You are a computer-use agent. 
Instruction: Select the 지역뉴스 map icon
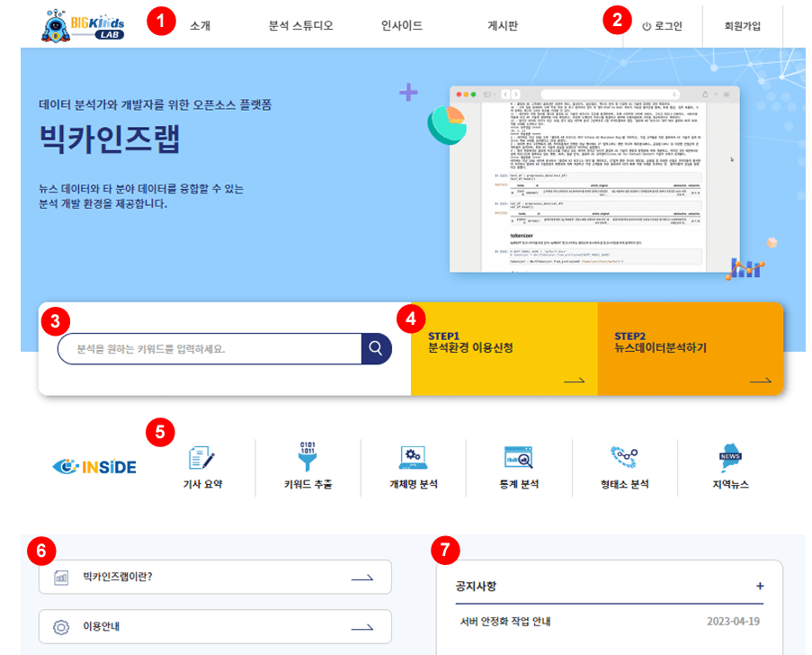tap(730, 456)
